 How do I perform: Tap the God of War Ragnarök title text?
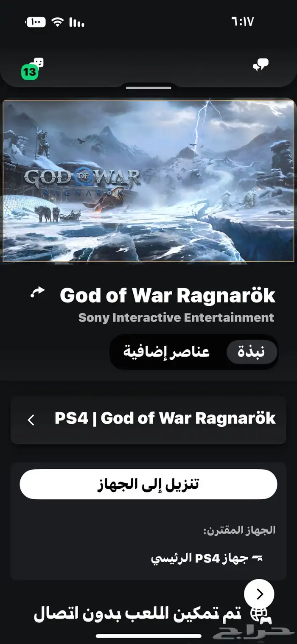(168, 296)
